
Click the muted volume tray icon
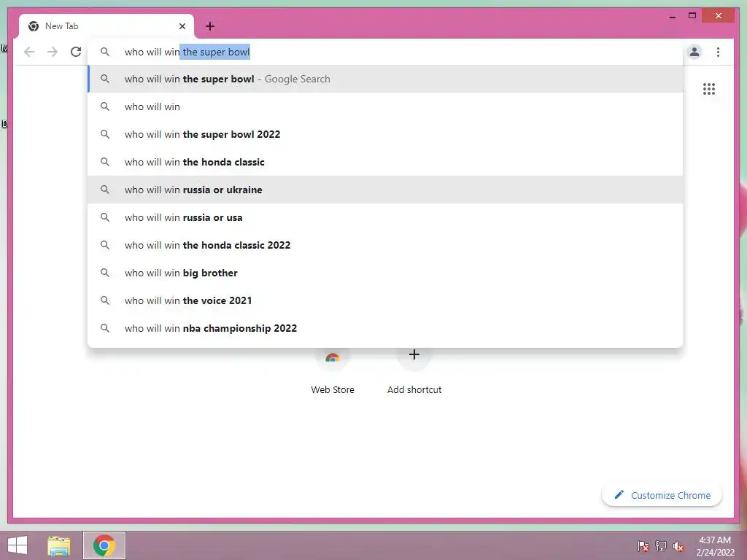(678, 546)
